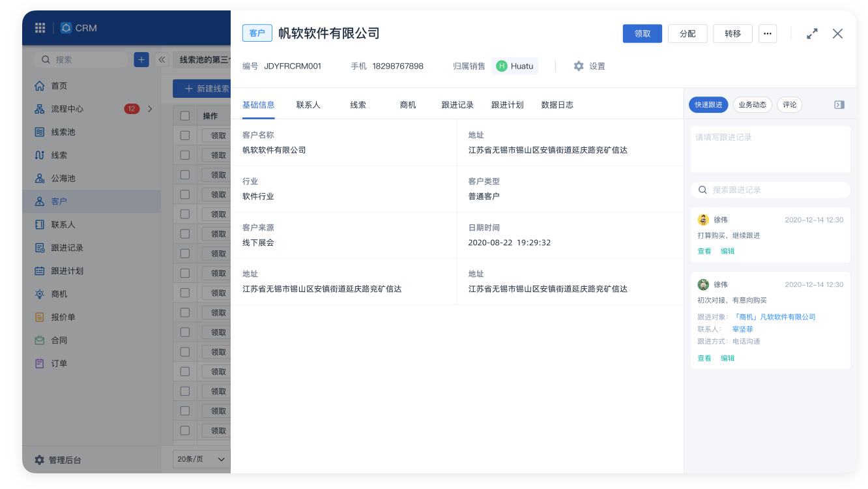Click 编辑 on the 打算购买 record
Screen dimensions: 868x489
coord(728,251)
